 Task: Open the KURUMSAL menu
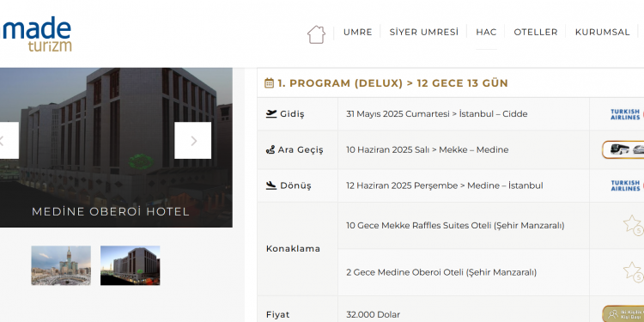click(602, 32)
